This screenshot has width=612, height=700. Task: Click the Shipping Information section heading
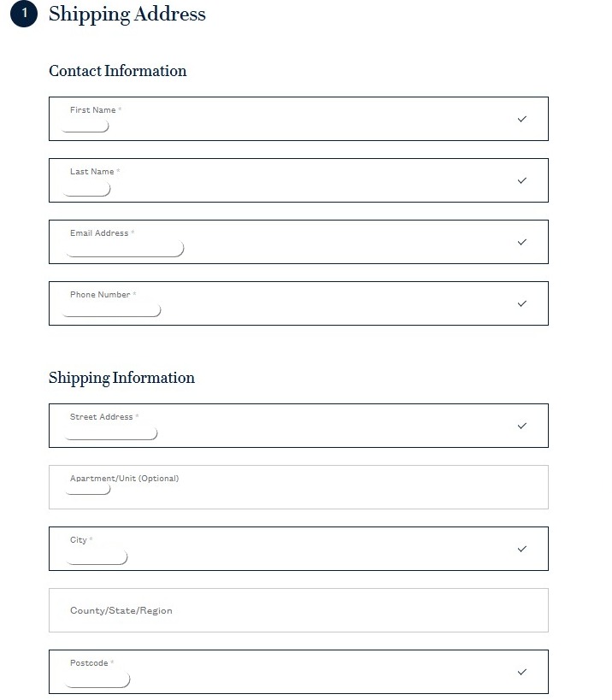pyautogui.click(x=121, y=378)
